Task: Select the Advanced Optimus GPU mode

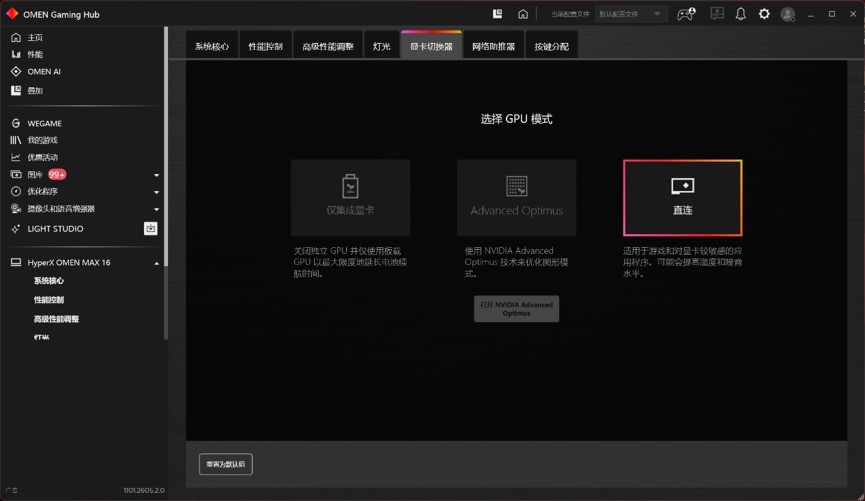Action: (516, 198)
